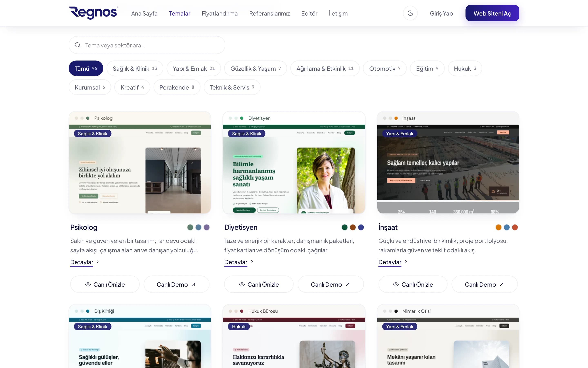Filter by Ağırlama & Etkinlik chip
588x368 pixels.
[325, 68]
